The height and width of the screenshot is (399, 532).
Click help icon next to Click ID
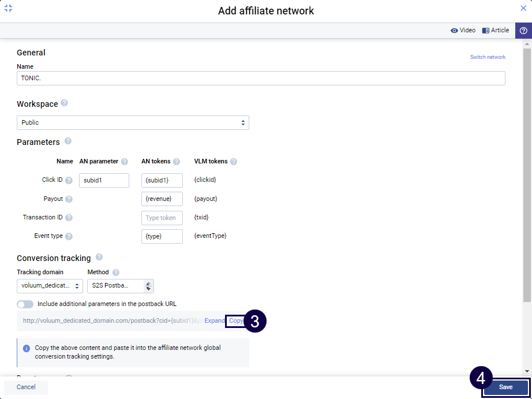click(69, 181)
